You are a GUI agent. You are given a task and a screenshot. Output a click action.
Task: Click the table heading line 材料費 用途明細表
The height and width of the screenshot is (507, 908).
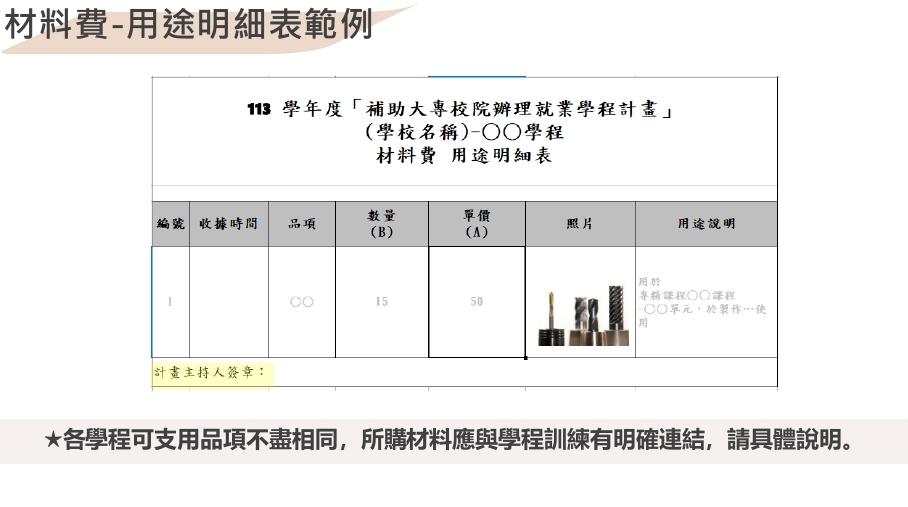pyautogui.click(x=463, y=156)
